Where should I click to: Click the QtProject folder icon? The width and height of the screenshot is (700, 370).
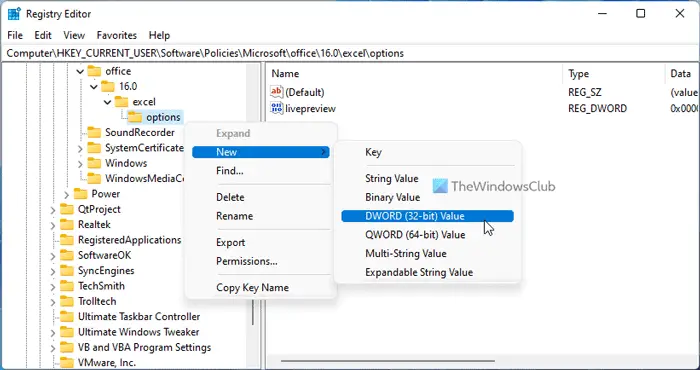pos(67,209)
